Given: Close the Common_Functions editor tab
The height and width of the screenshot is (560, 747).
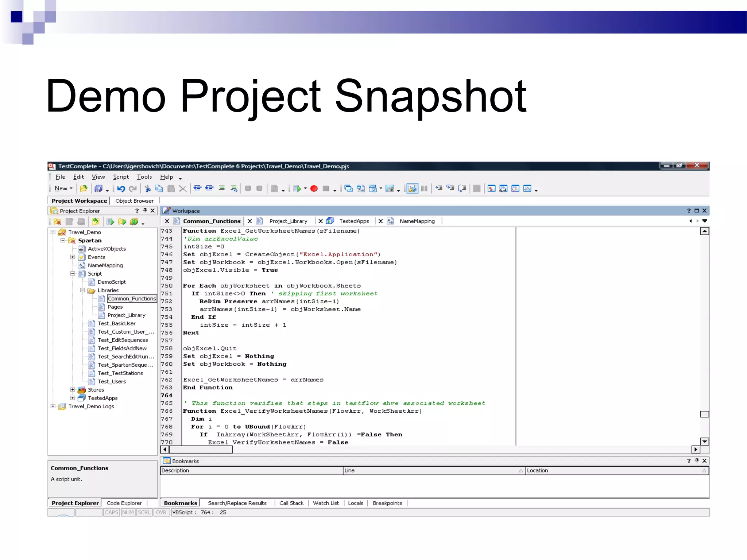Looking at the screenshot, I should [167, 221].
